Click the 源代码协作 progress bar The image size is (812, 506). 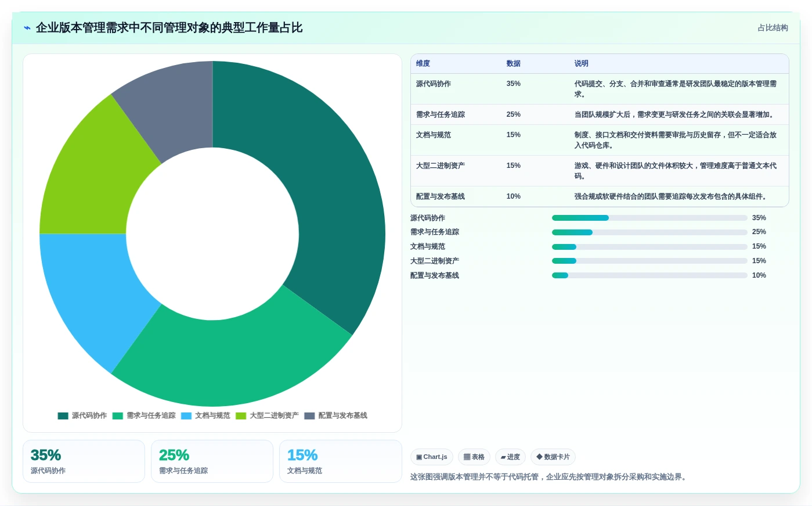click(649, 218)
